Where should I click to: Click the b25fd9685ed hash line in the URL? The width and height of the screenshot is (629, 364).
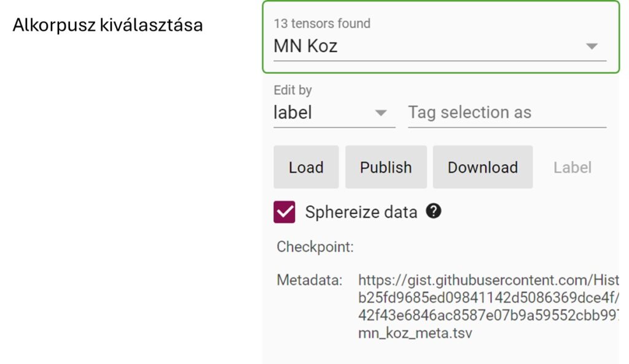pos(488,298)
